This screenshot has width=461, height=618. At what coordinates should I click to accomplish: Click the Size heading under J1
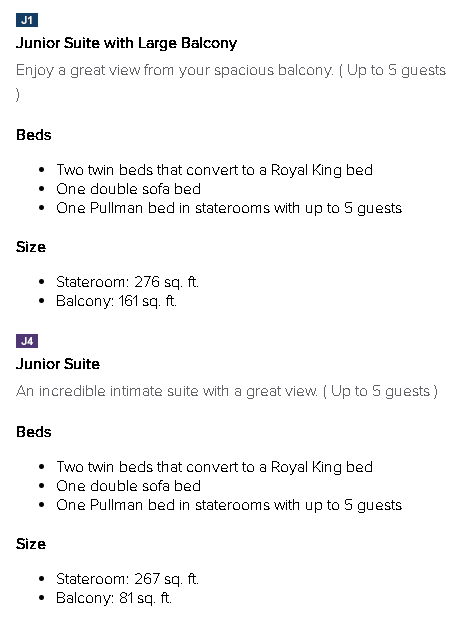click(x=31, y=247)
